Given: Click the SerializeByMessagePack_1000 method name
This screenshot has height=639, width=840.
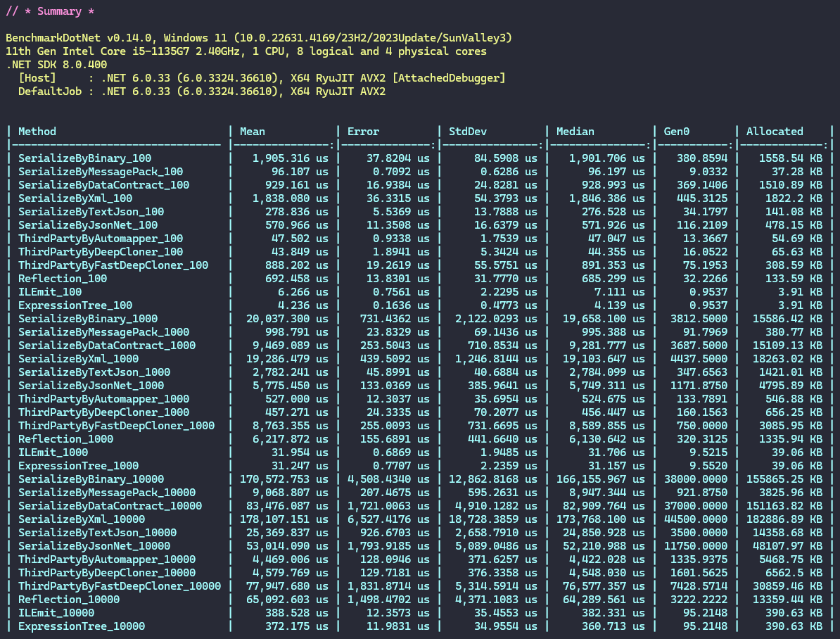Looking at the screenshot, I should click(x=103, y=332).
